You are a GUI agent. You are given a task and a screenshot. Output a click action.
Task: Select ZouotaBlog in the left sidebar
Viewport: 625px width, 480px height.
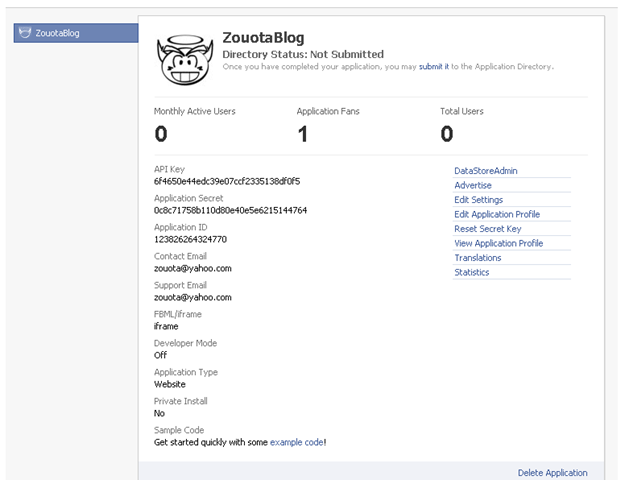pyautogui.click(x=76, y=33)
